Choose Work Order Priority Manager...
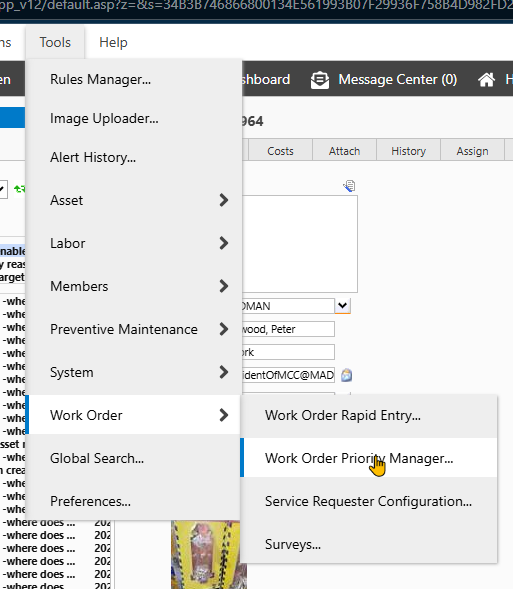 coord(369,458)
